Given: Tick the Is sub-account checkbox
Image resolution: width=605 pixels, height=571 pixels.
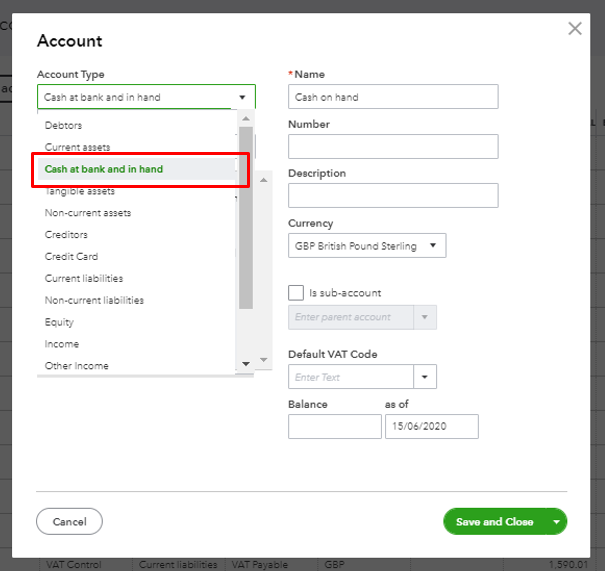Looking at the screenshot, I should [x=296, y=293].
